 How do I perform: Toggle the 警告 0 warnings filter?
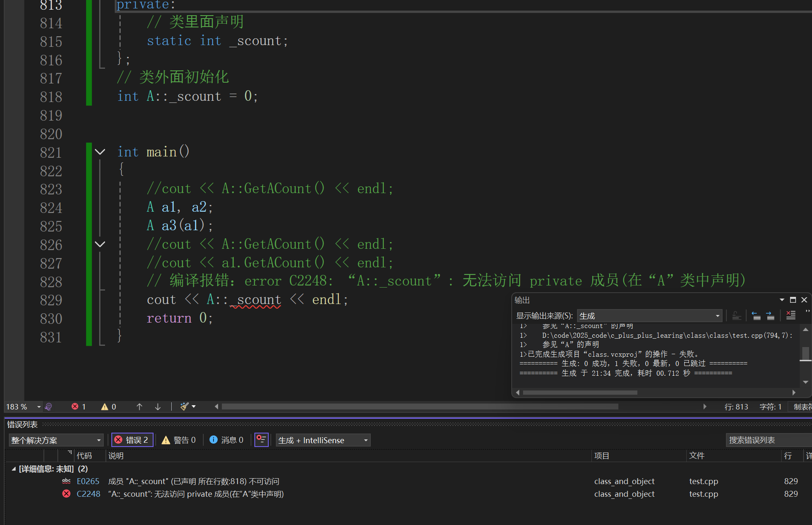179,440
